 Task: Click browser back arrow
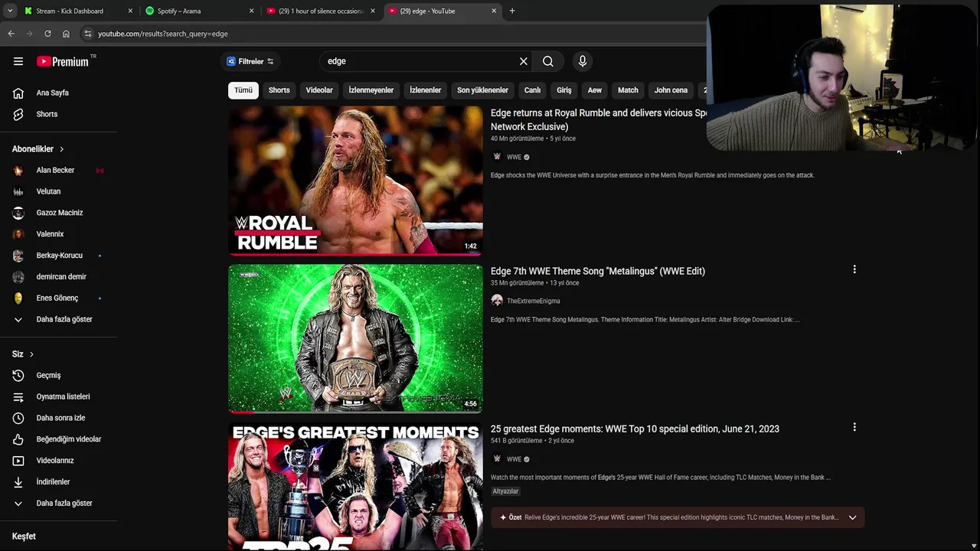(11, 34)
